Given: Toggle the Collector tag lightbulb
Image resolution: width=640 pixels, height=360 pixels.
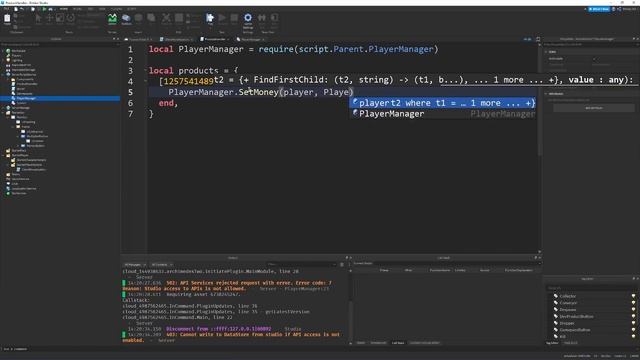Looking at the screenshot, I should tap(633, 296).
